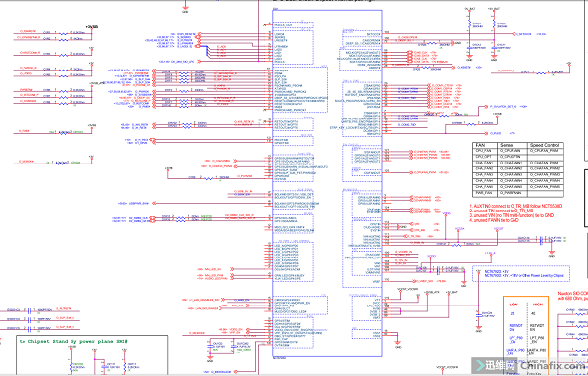Click the 2E value under LOW column
The image size is (588, 376).
(513, 314)
